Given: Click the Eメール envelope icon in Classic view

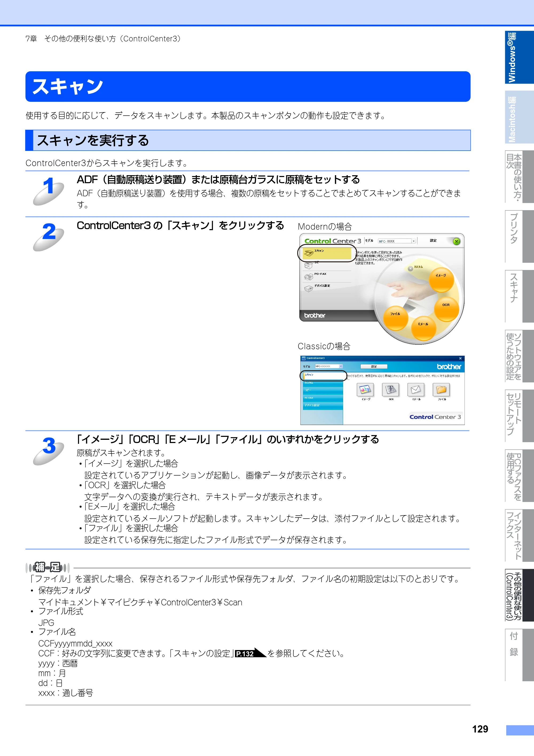Looking at the screenshot, I should pos(416,390).
